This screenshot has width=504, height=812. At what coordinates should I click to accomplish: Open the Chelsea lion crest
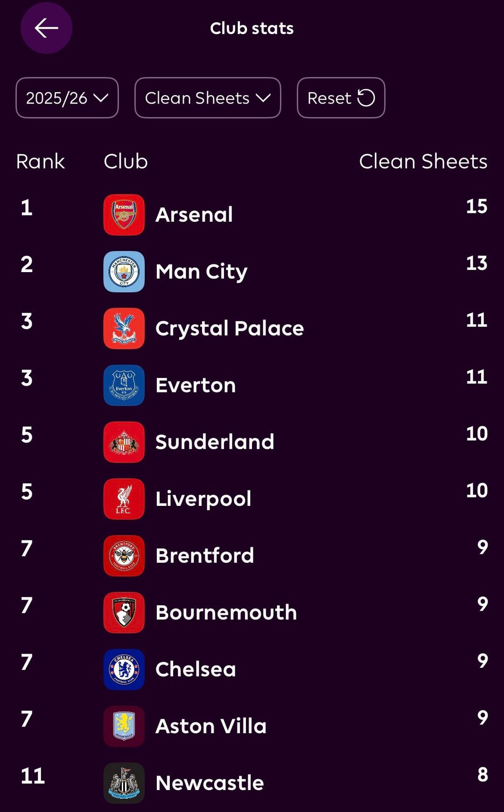(124, 669)
